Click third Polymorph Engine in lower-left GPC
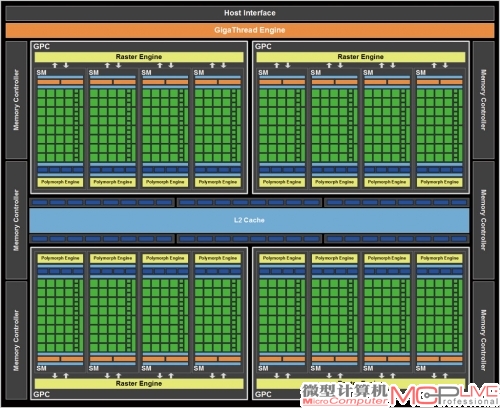The height and width of the screenshot is (408, 500). 165,258
